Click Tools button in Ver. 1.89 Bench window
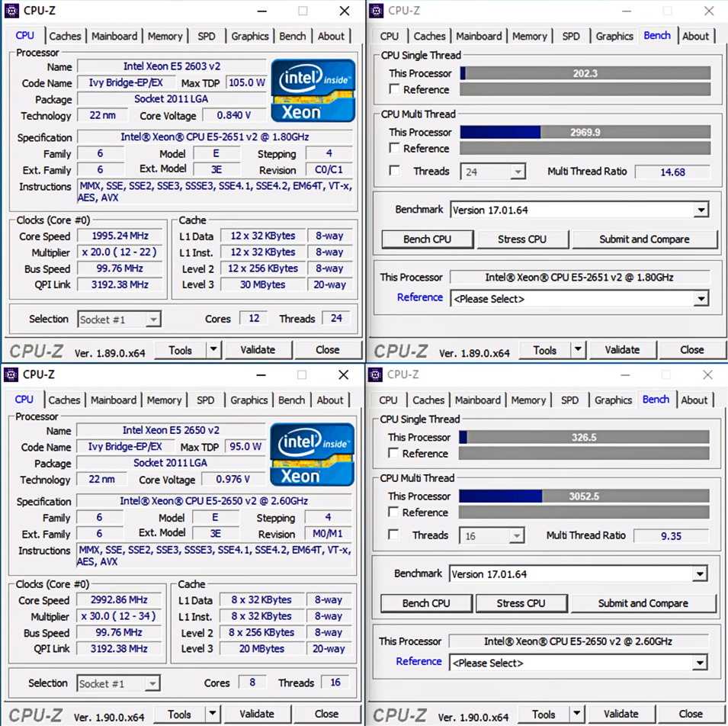 click(544, 350)
